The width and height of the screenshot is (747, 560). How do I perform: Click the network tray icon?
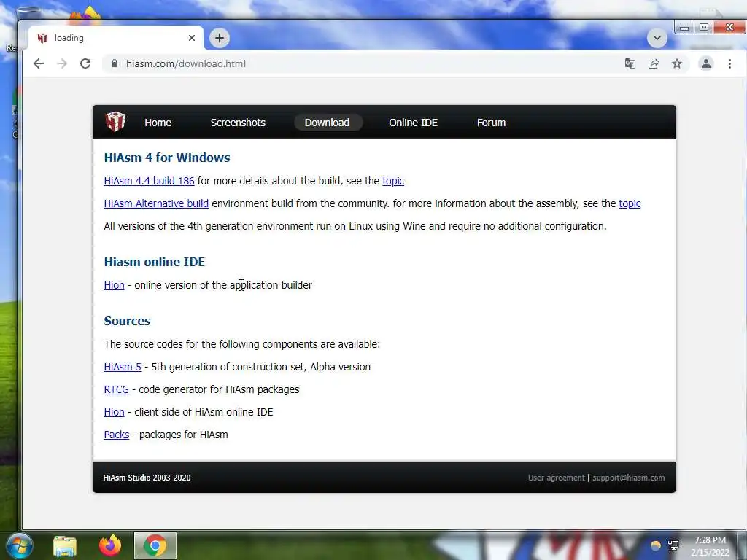coord(673,545)
